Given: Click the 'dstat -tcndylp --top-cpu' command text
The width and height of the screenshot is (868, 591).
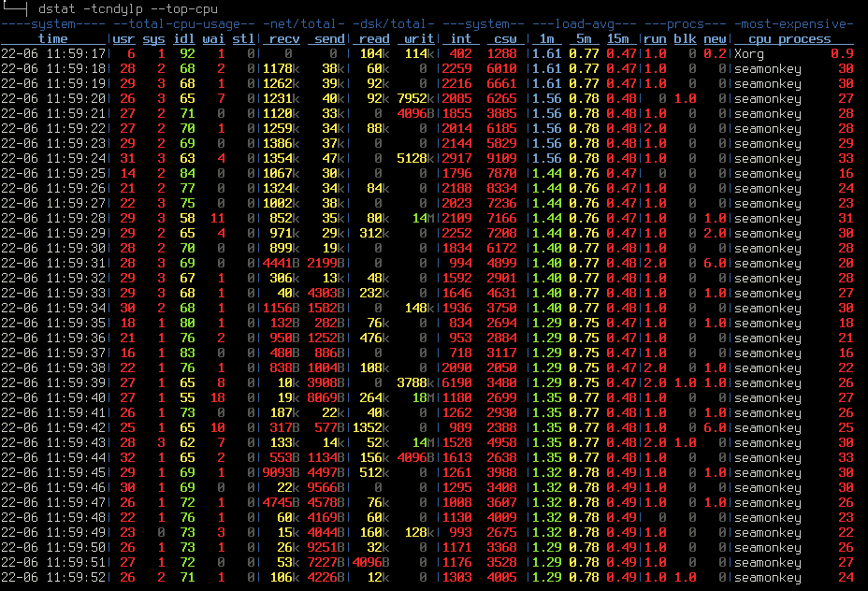Looking at the screenshot, I should coord(128,8).
